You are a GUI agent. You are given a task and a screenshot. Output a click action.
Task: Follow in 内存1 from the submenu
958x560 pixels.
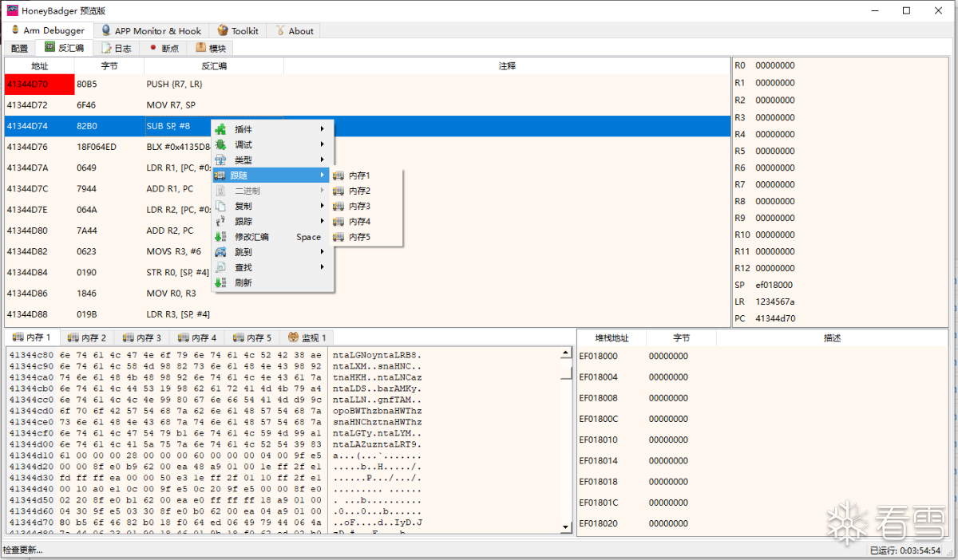pos(367,175)
